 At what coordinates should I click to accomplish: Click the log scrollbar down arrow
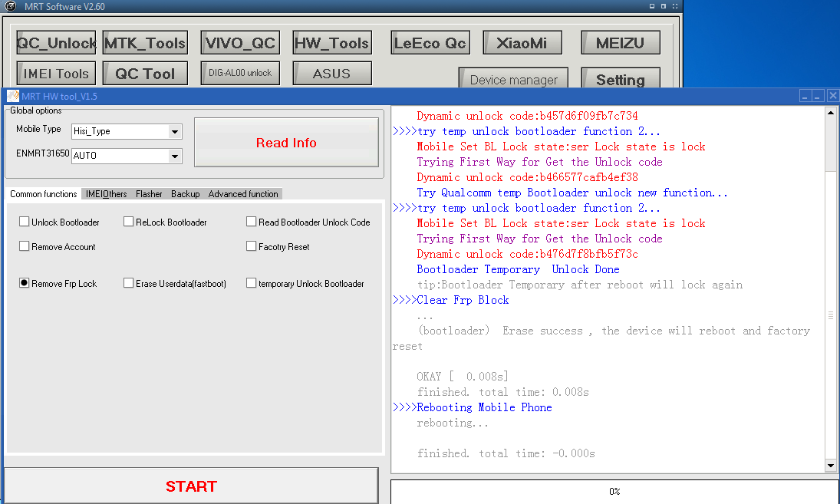(830, 466)
